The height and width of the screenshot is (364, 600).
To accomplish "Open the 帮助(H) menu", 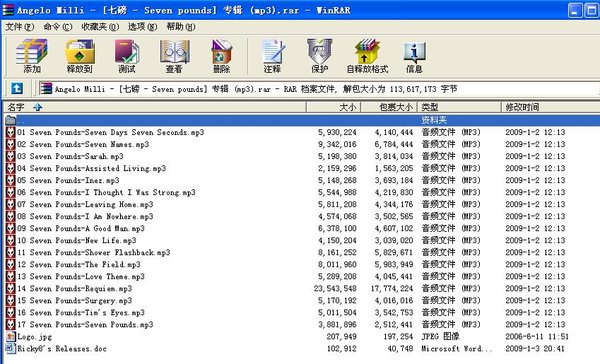I will [181, 27].
